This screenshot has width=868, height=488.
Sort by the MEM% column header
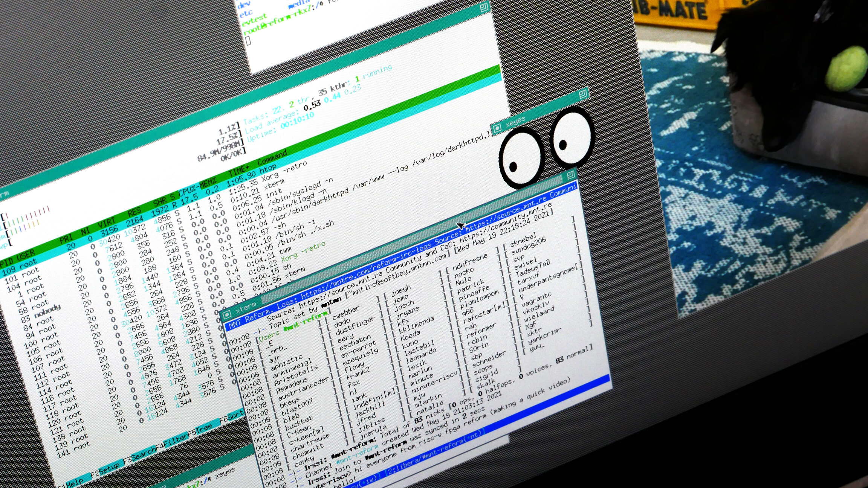(x=208, y=184)
